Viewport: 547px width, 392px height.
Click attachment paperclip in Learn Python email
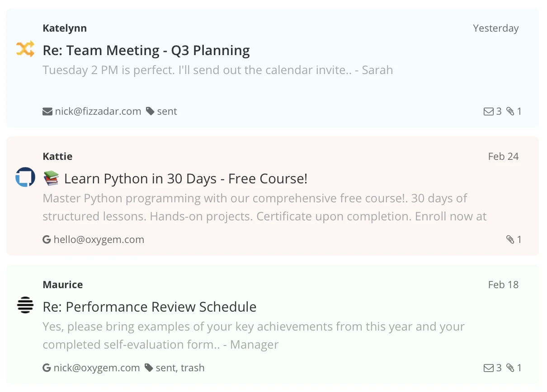(x=510, y=240)
